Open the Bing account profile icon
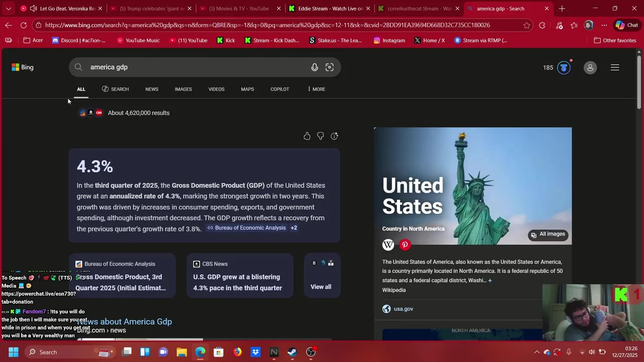 click(590, 67)
